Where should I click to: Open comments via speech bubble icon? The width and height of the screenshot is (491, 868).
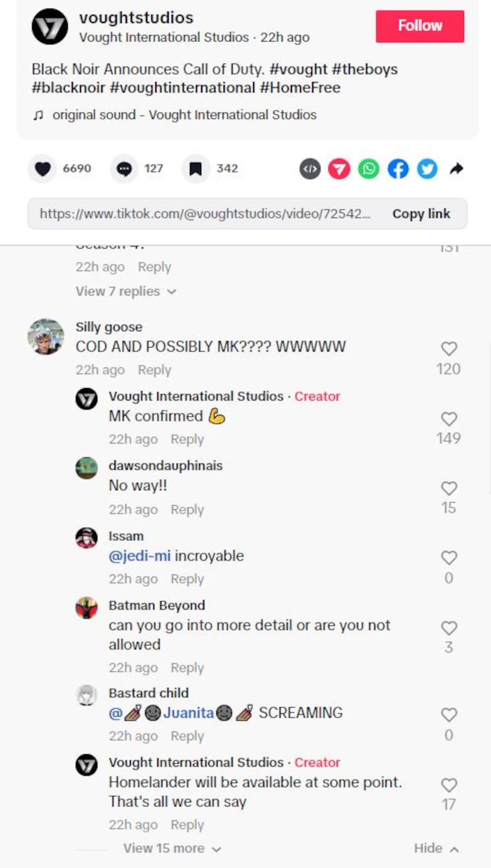(x=124, y=169)
